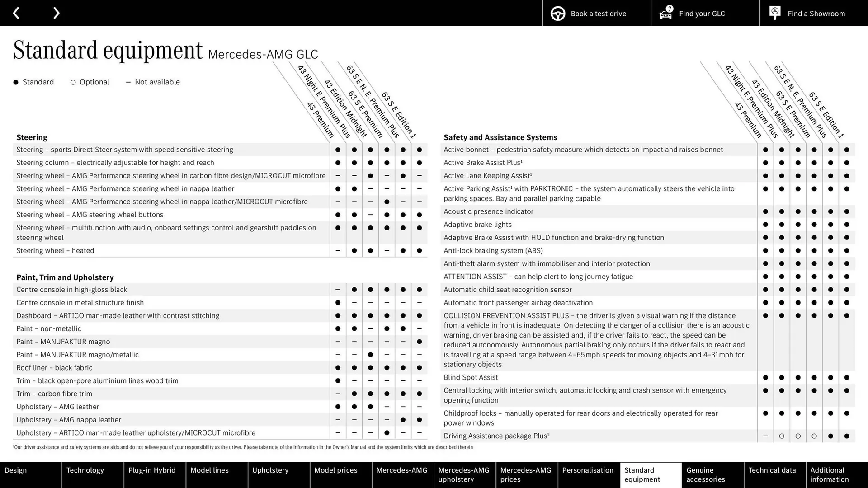
Task: Click Book a test drive button
Action: (590, 13)
